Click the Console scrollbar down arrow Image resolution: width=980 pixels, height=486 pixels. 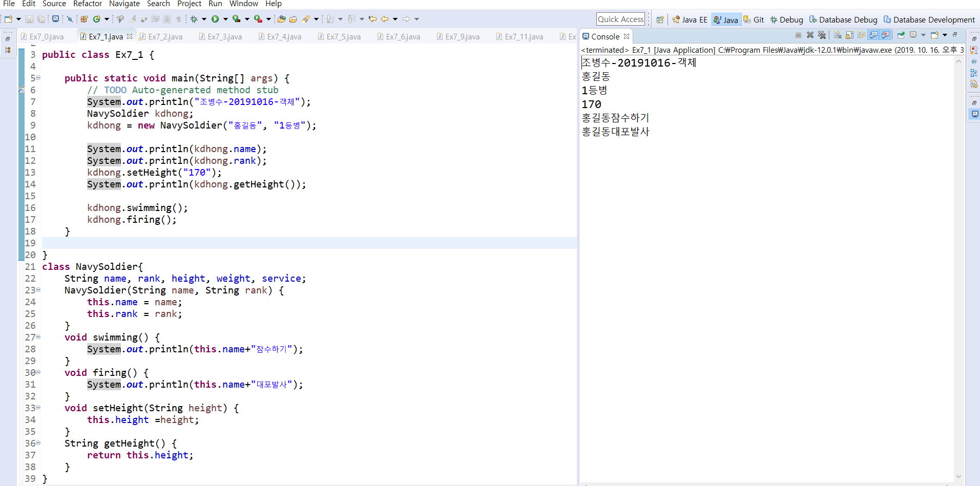pyautogui.click(x=958, y=476)
